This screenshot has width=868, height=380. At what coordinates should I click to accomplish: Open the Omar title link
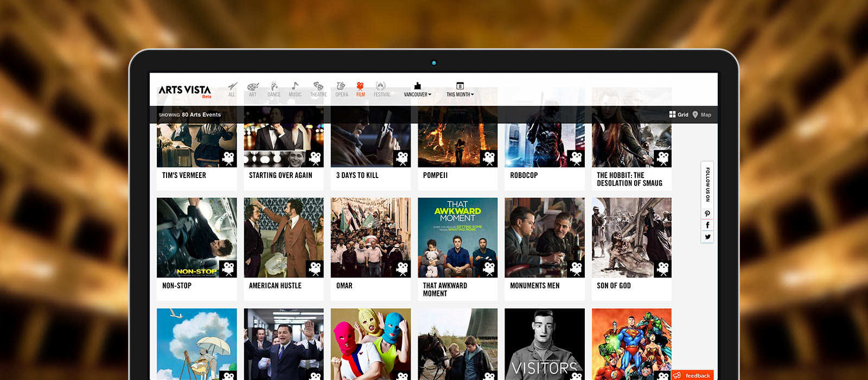[x=344, y=286]
